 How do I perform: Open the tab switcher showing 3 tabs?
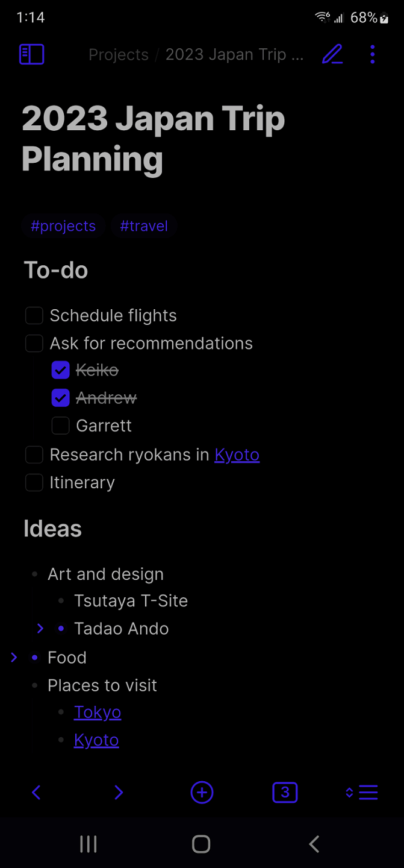[285, 792]
